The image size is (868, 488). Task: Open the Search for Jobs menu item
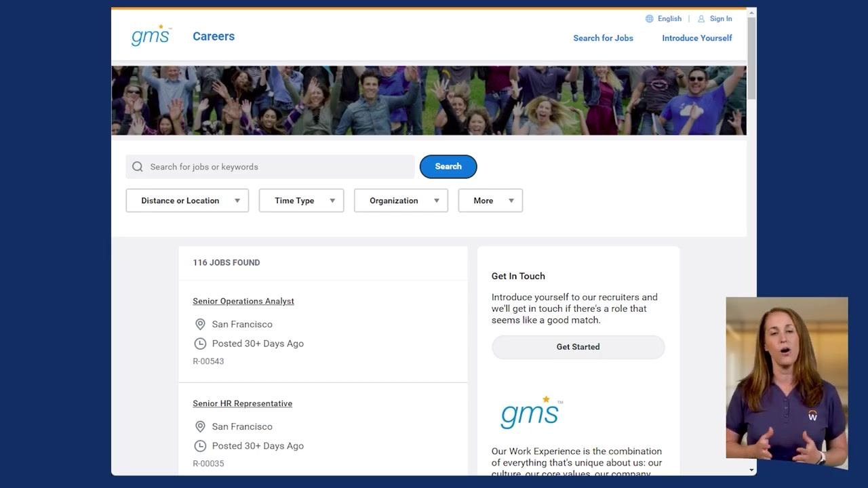tap(603, 38)
